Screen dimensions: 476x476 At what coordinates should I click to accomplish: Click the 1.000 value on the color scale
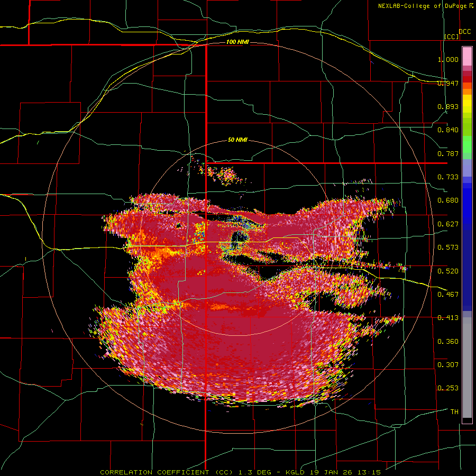[448, 59]
